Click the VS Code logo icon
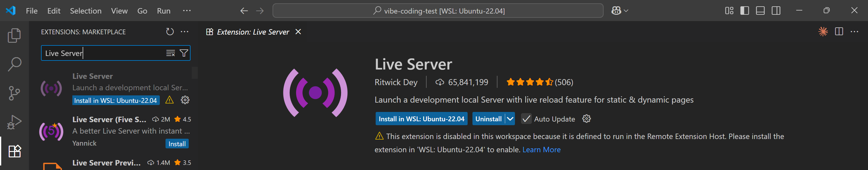 11,11
